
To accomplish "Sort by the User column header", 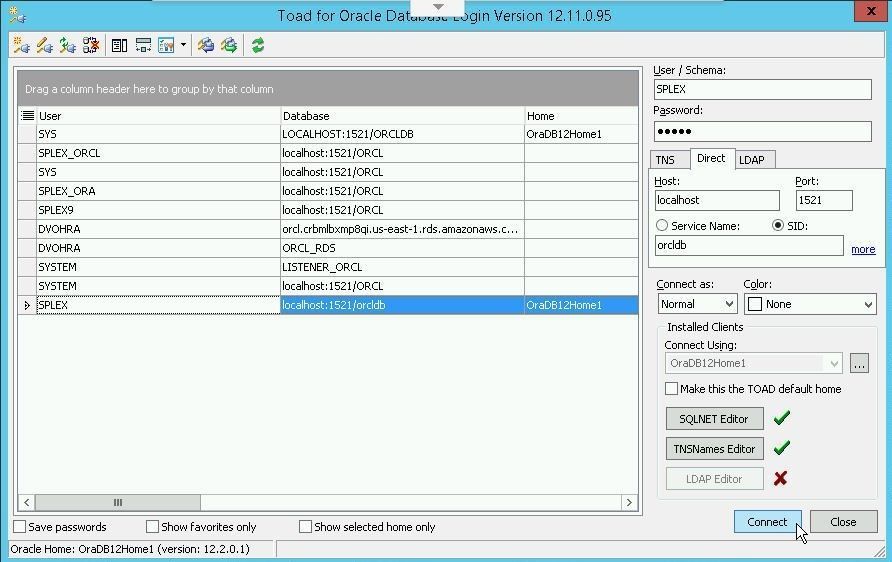I will point(159,115).
